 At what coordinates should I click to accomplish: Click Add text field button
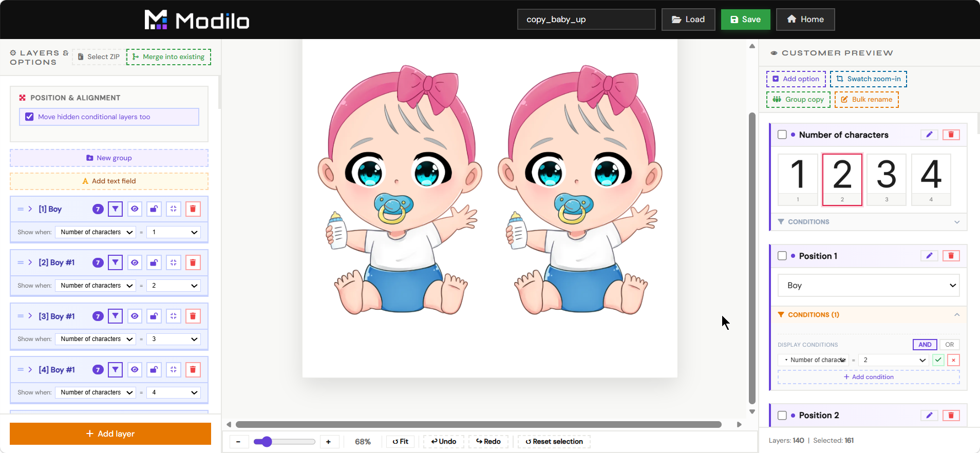[x=109, y=181]
